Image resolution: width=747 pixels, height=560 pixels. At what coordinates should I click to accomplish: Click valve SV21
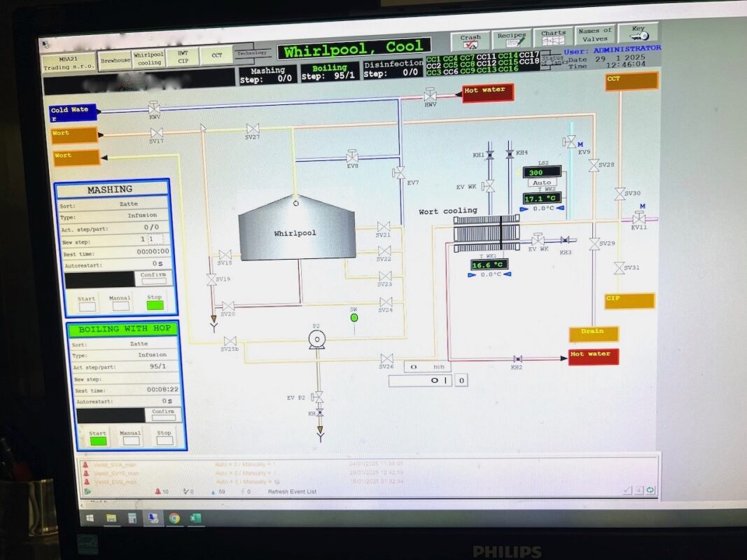384,227
